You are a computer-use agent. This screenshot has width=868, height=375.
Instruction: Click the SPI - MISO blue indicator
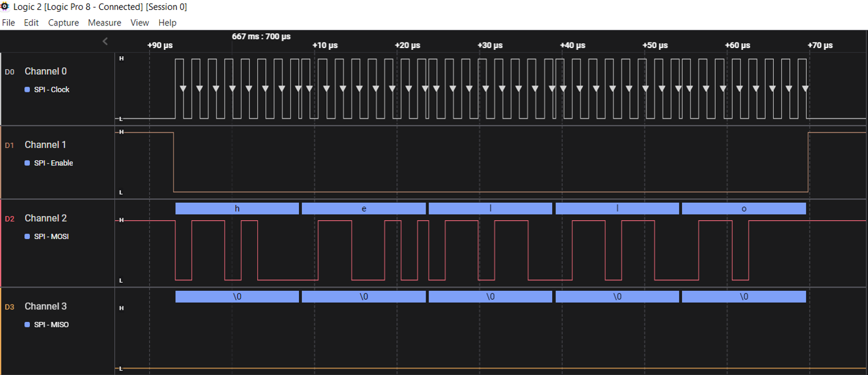click(27, 325)
